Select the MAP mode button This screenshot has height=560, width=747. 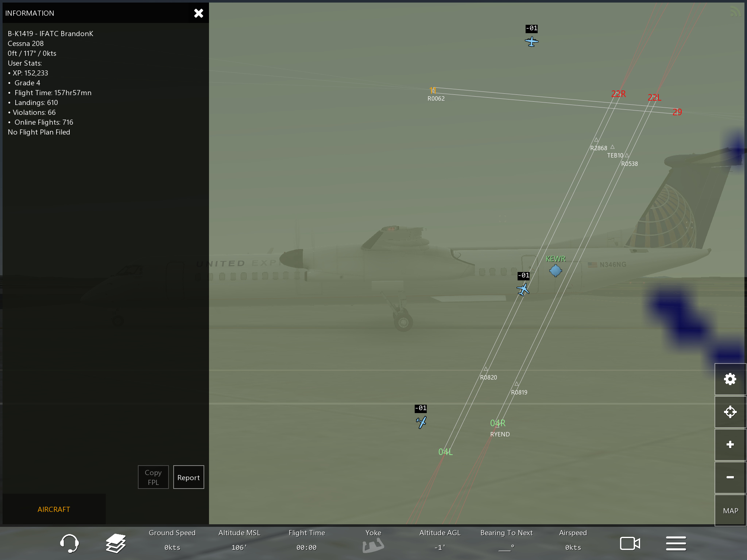point(730,510)
